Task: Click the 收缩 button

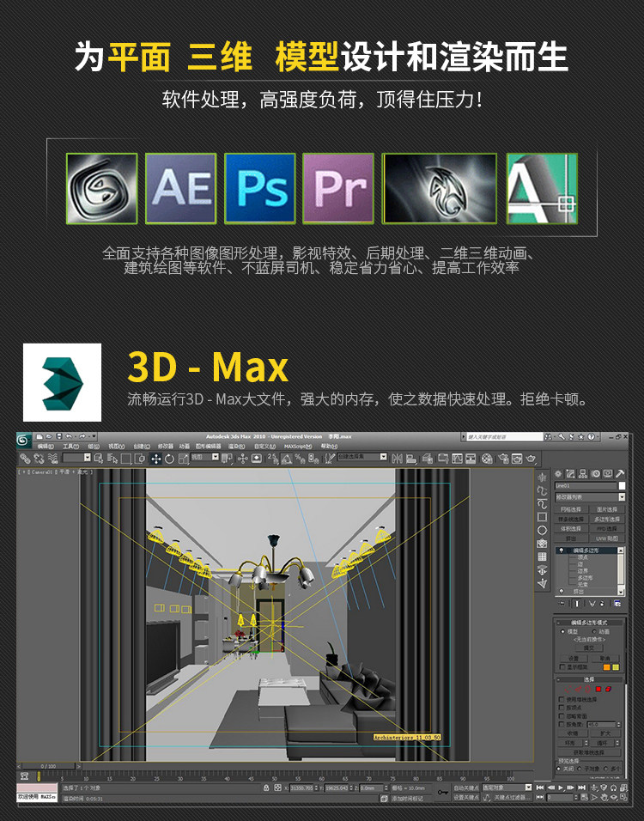Action: click(x=572, y=733)
